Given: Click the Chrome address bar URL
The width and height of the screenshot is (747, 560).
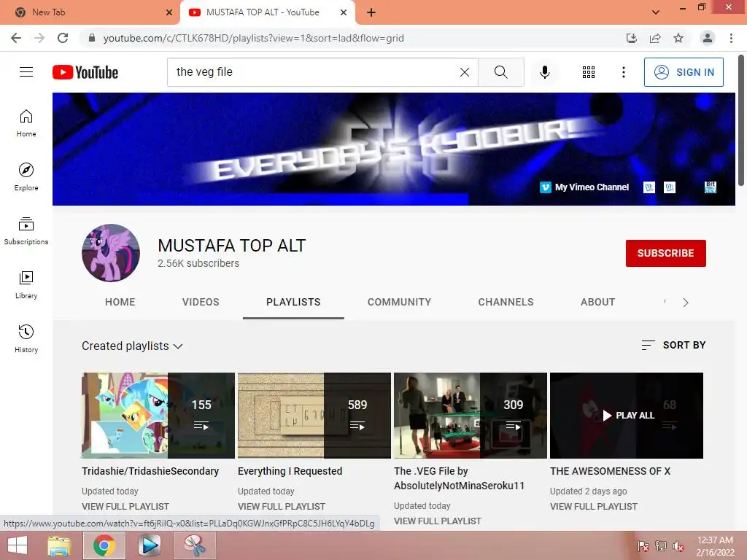Looking at the screenshot, I should (x=253, y=38).
